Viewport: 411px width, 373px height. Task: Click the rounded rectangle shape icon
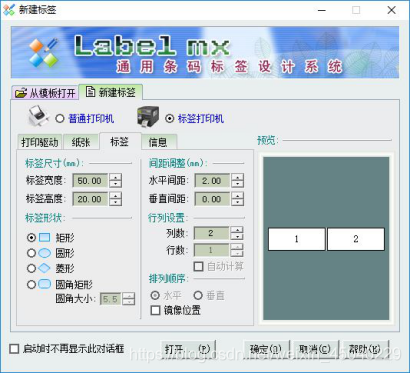[44, 284]
